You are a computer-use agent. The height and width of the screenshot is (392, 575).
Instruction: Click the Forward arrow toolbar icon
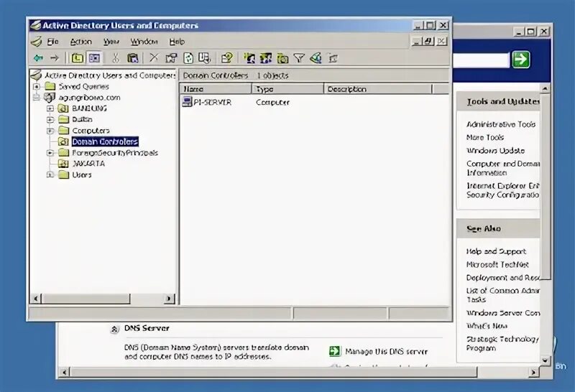(55, 58)
